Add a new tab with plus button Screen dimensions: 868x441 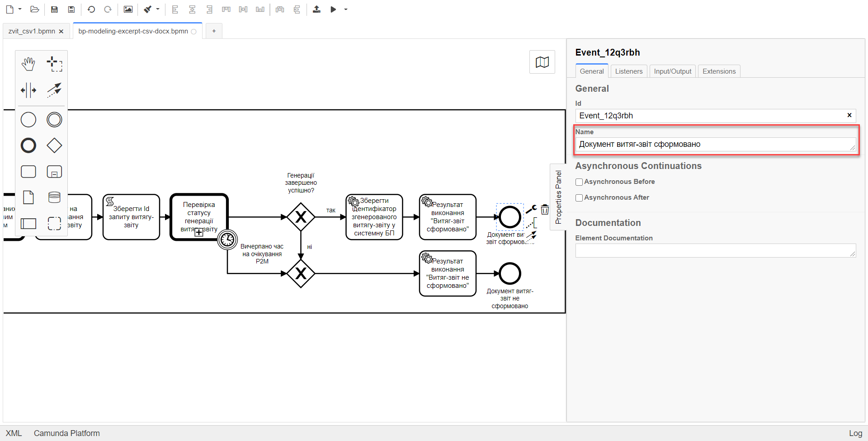click(x=214, y=31)
